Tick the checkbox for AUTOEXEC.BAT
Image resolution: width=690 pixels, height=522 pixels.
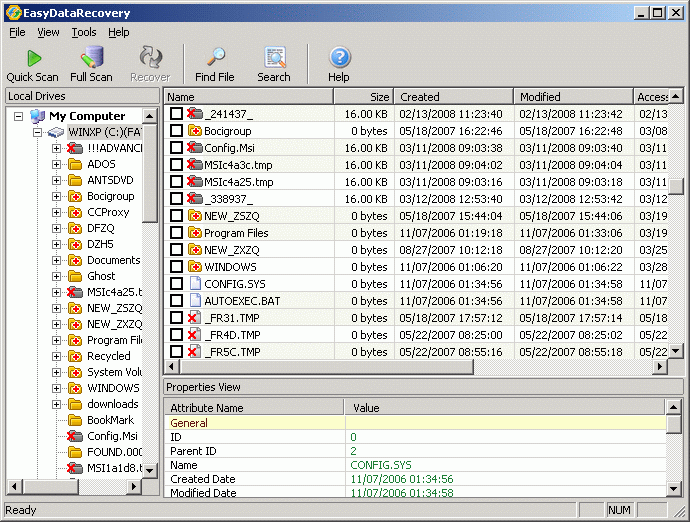pos(176,301)
